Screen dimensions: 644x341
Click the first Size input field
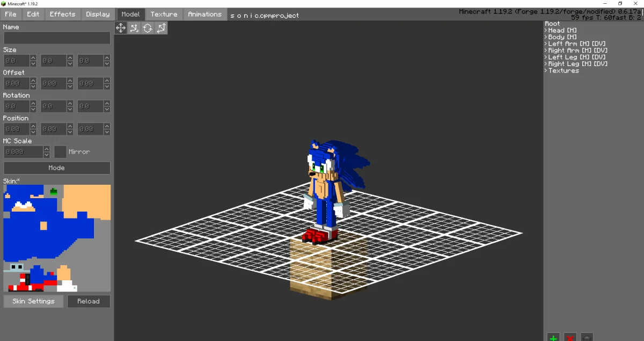point(17,61)
